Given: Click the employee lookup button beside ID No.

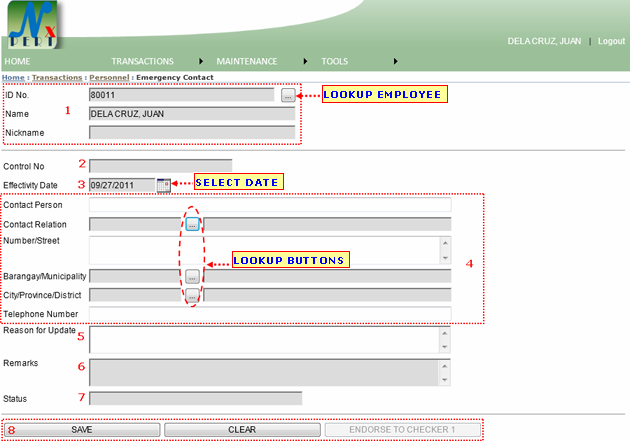Looking at the screenshot, I should 288,95.
